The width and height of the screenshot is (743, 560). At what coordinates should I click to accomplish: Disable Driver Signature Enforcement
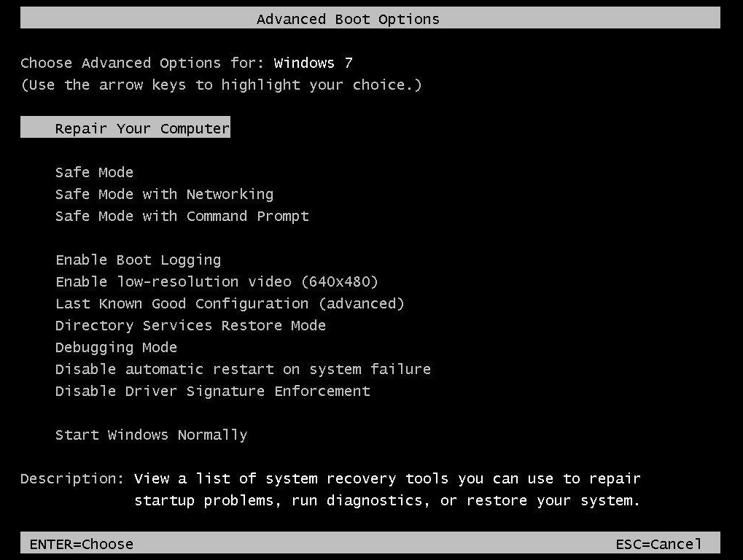click(212, 391)
